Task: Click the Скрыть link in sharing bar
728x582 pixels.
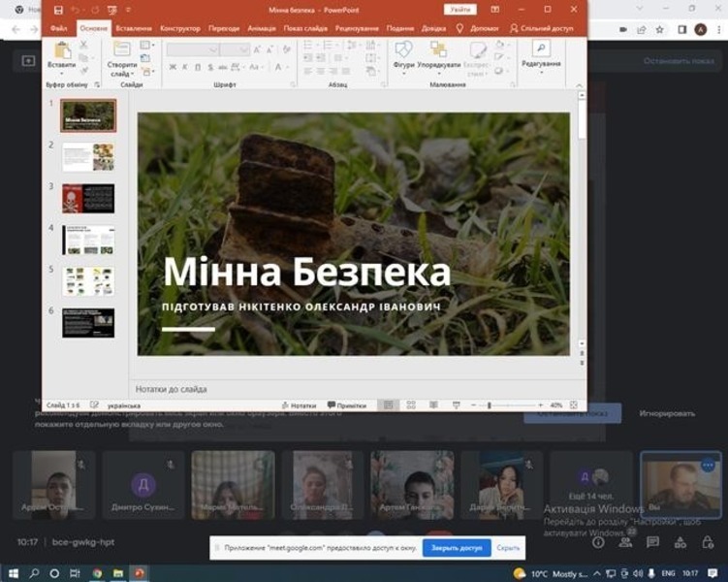Action: click(508, 548)
